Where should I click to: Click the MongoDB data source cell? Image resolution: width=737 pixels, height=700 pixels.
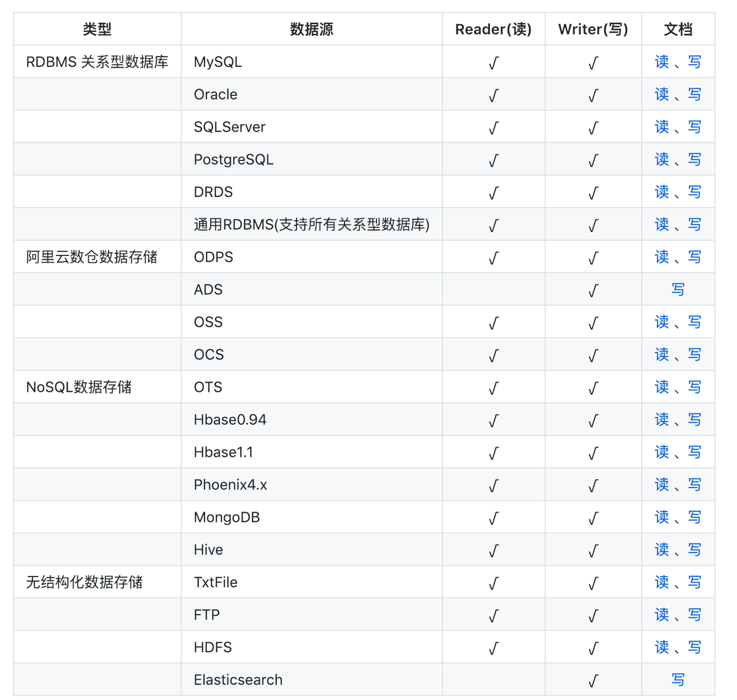(312, 518)
